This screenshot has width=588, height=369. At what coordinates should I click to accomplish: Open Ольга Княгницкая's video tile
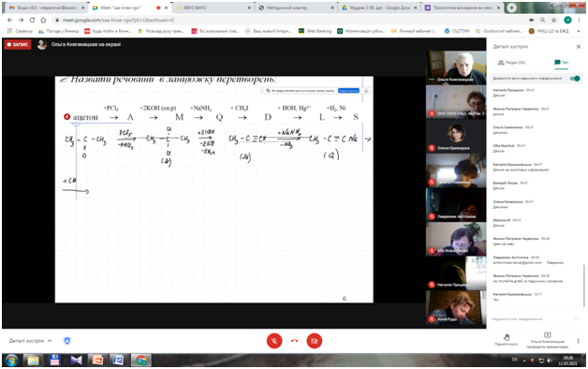tap(456, 67)
